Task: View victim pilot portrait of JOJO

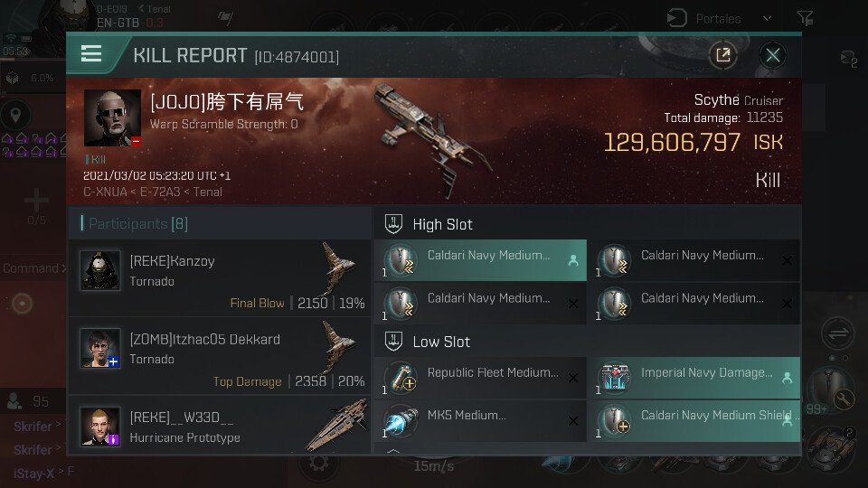Action: (x=112, y=117)
